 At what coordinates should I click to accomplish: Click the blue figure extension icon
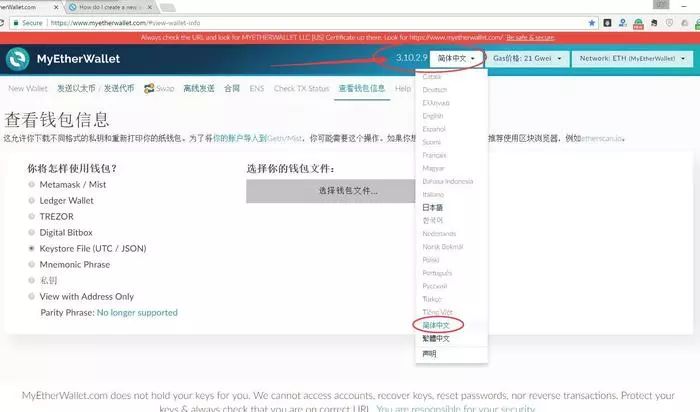622,22
